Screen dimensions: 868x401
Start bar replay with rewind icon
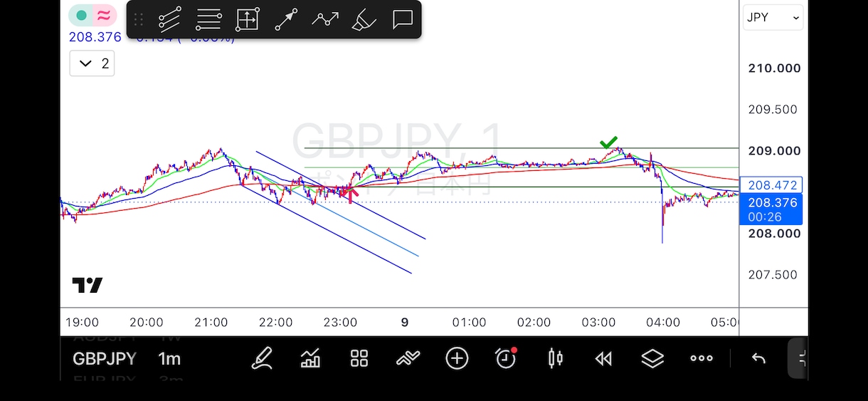point(603,358)
